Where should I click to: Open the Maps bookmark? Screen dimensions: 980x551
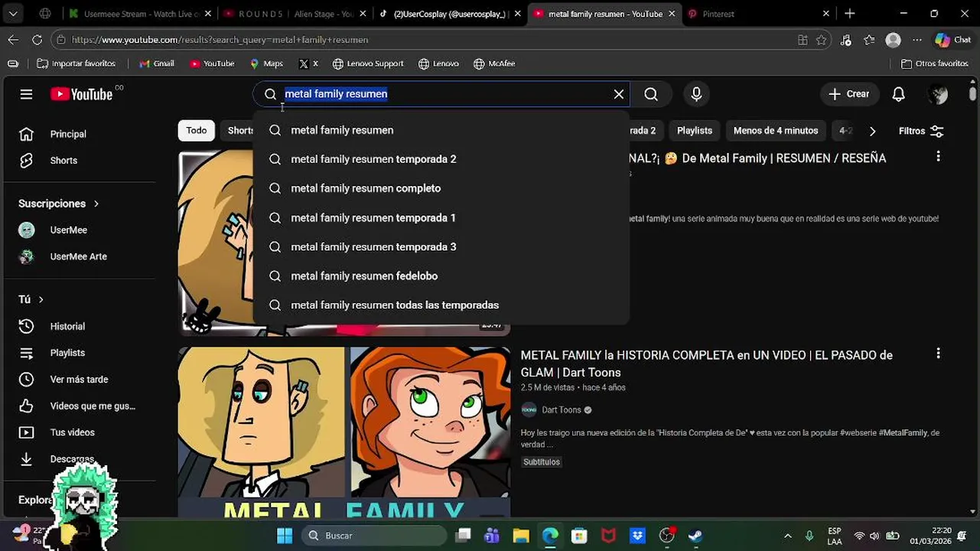coord(266,64)
